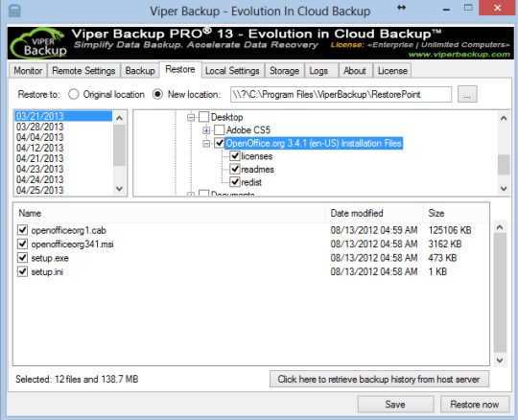Viewport: 518px width, 420px height.
Task: Click the browse (...) button for restore path
Action: (x=467, y=94)
